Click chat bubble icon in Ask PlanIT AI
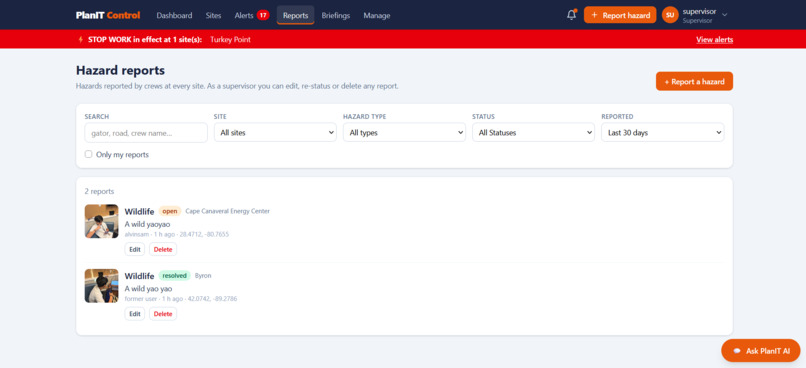This screenshot has width=806, height=368. pyautogui.click(x=737, y=351)
